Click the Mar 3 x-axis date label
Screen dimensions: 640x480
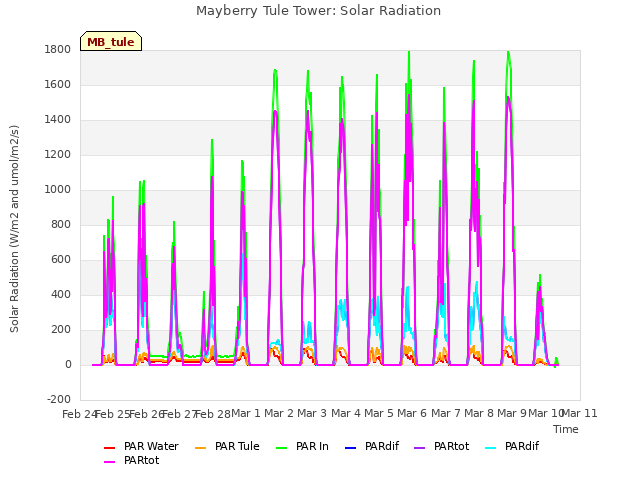(312, 413)
